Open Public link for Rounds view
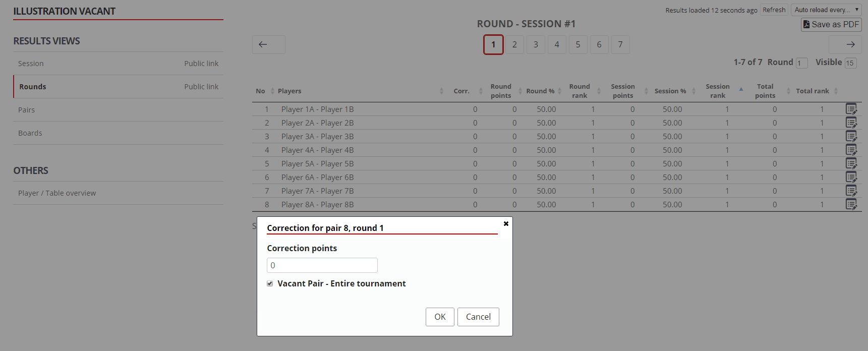Viewport: 868px width, 351px height. 201,87
